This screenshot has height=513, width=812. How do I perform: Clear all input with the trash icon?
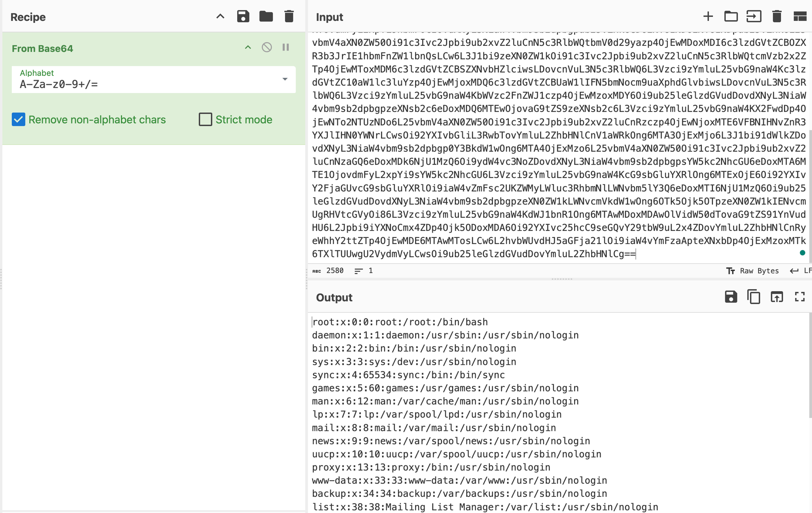click(776, 17)
